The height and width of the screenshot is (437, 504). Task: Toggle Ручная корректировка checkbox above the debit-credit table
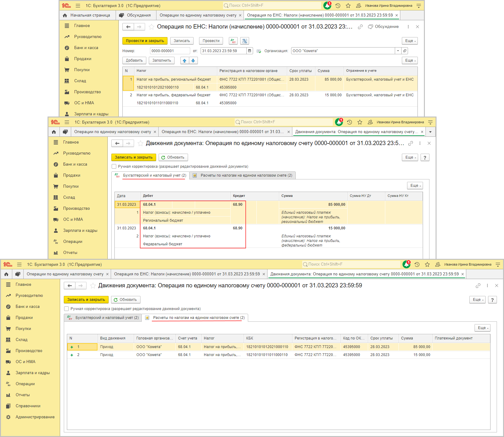coord(114,167)
